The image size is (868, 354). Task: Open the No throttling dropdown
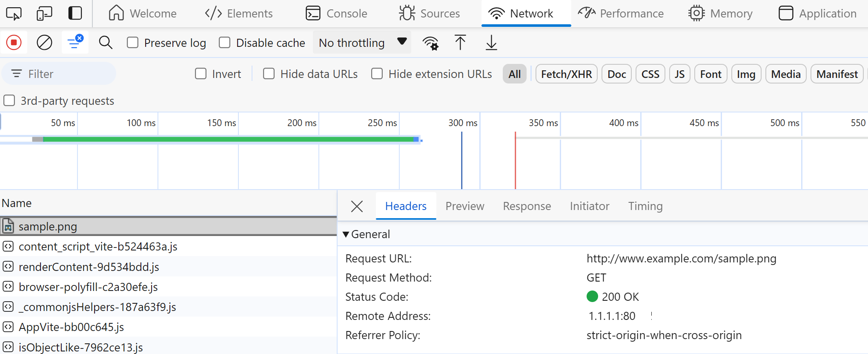(362, 43)
